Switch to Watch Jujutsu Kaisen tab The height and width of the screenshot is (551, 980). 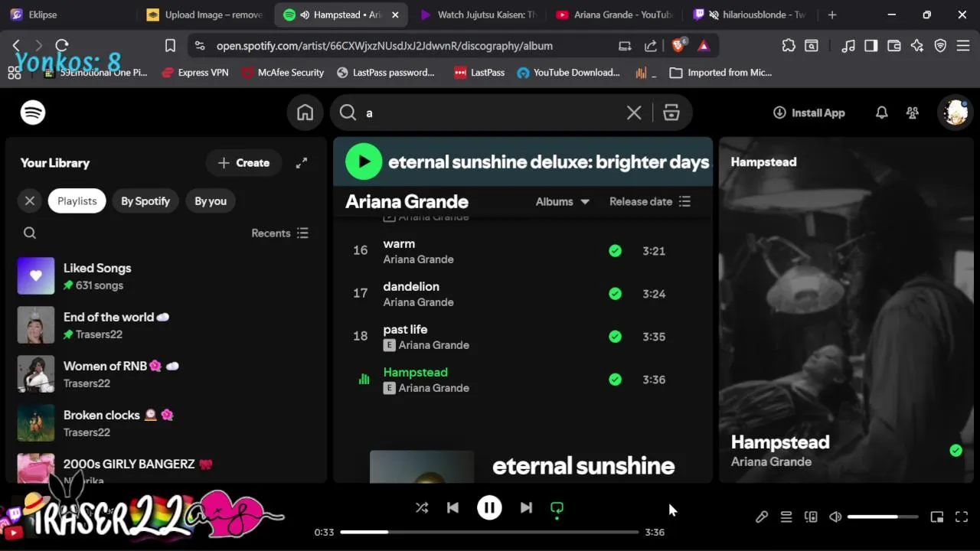(x=479, y=15)
